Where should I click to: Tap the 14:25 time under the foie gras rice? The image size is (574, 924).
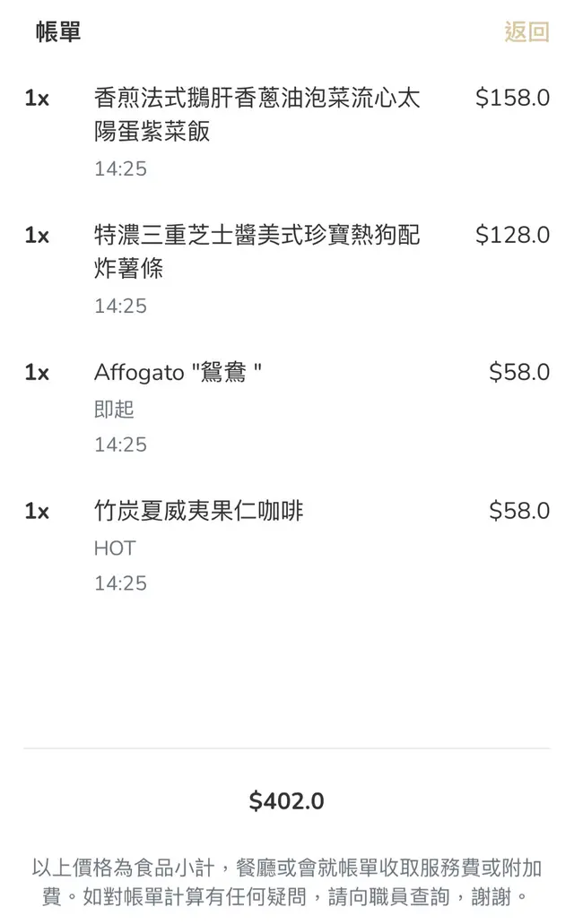[120, 168]
